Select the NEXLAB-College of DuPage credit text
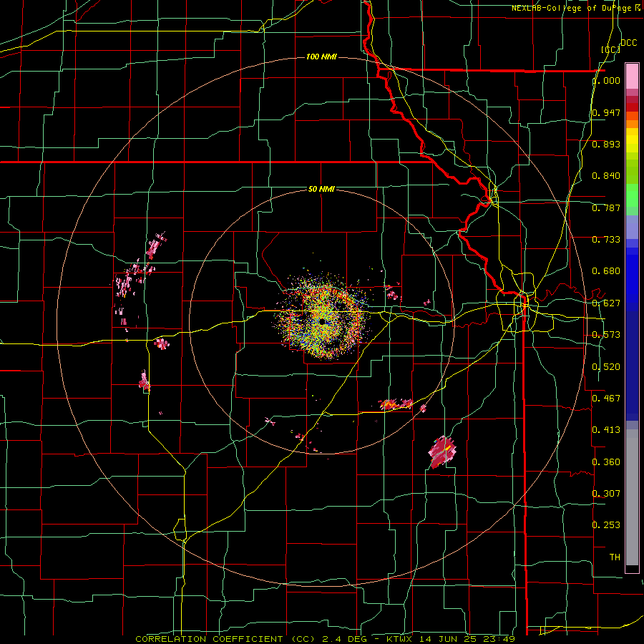This screenshot has width=644, height=644. click(575, 8)
